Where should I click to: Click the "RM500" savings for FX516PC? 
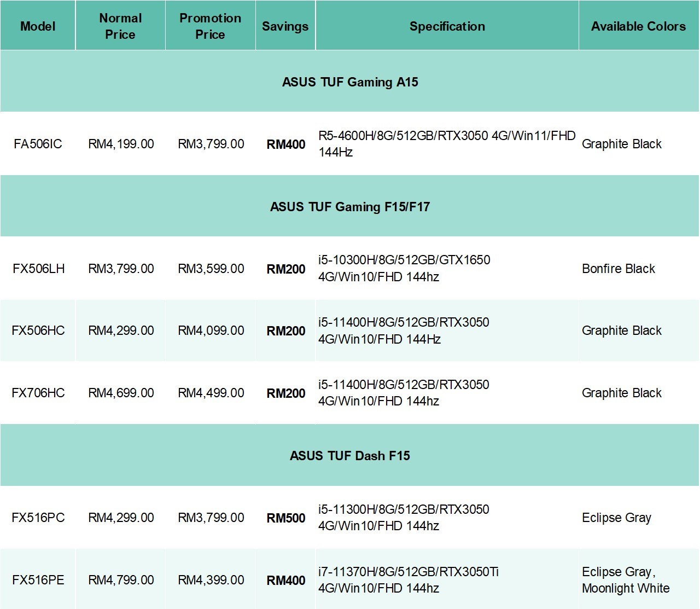tap(286, 518)
